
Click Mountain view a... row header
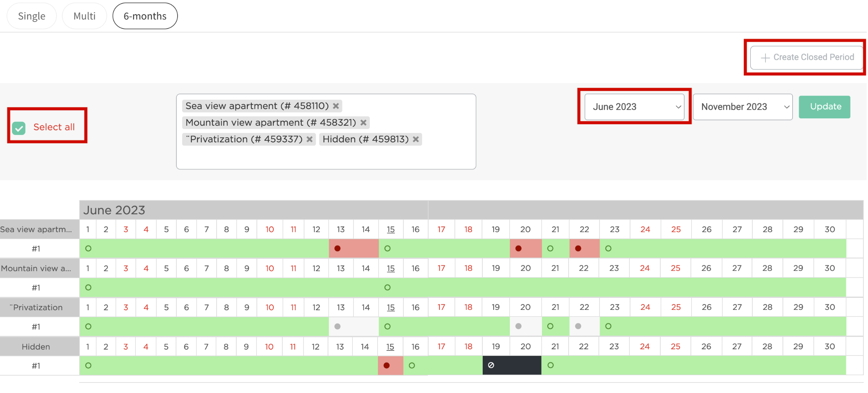click(39, 268)
